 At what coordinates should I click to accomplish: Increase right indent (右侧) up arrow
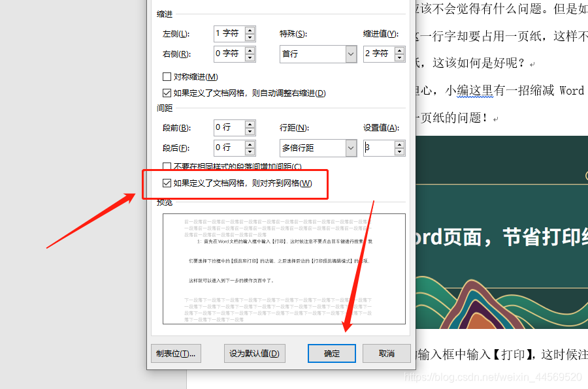pos(250,50)
